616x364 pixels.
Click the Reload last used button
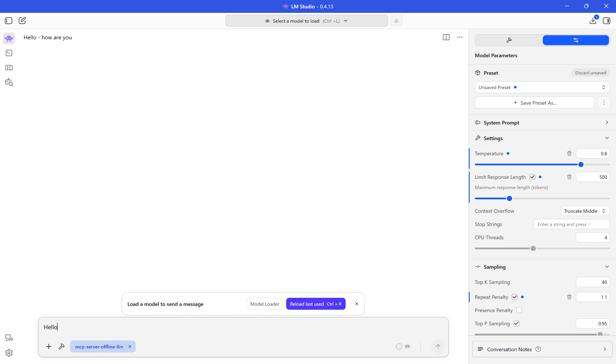tap(316, 304)
